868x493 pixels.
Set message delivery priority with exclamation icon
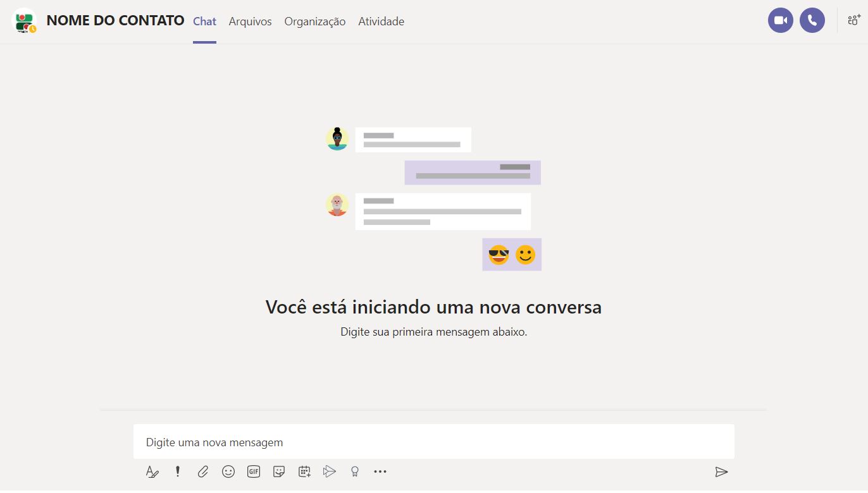coord(178,472)
